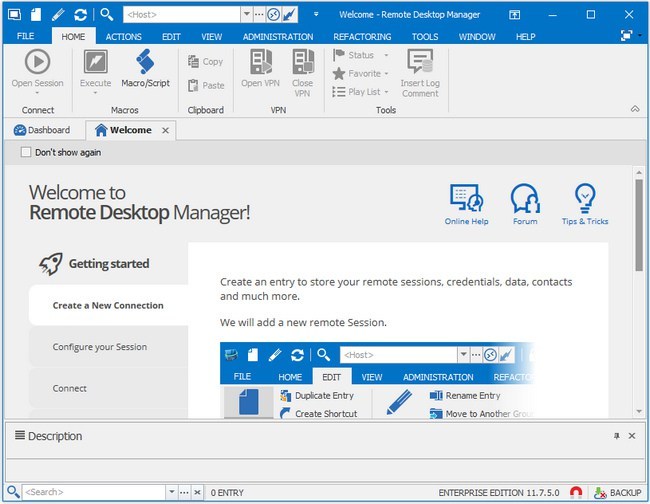Image resolution: width=650 pixels, height=504 pixels.
Task: Click the red magnet icon in status bar
Action: pyautogui.click(x=576, y=492)
